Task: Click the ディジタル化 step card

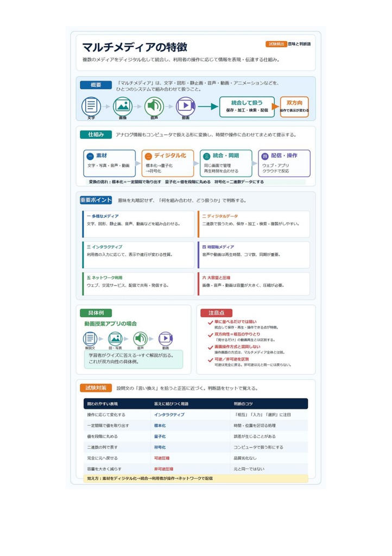Action: 168,163
